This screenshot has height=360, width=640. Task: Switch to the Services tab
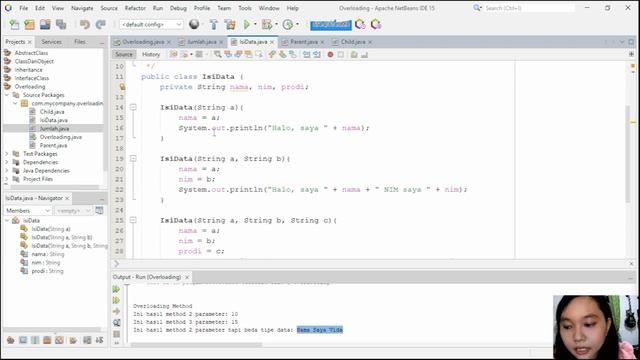tap(51, 42)
